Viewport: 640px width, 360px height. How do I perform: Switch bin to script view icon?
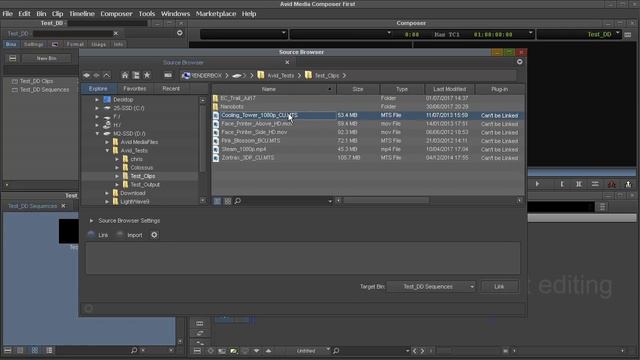click(49, 350)
